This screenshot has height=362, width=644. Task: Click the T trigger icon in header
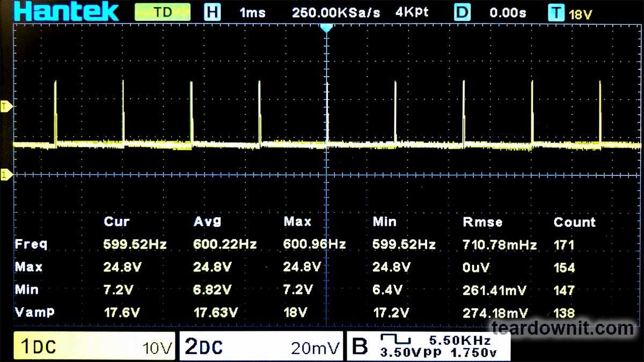[556, 12]
